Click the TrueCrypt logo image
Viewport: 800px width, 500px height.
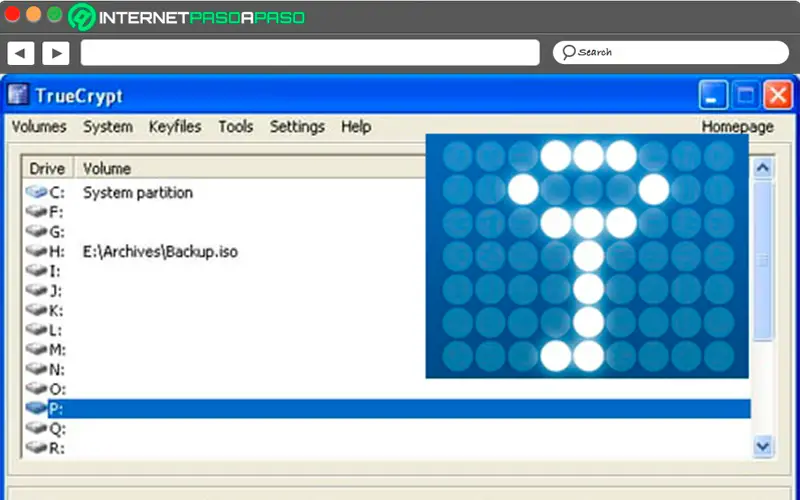pos(587,256)
